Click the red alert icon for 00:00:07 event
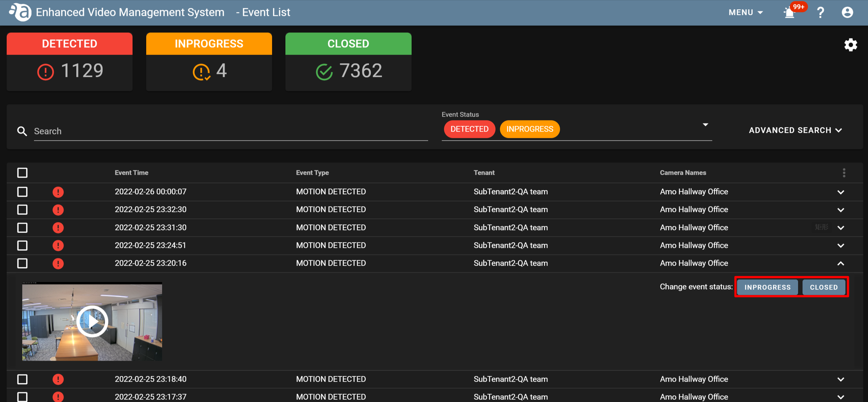The width and height of the screenshot is (868, 402). coord(58,192)
